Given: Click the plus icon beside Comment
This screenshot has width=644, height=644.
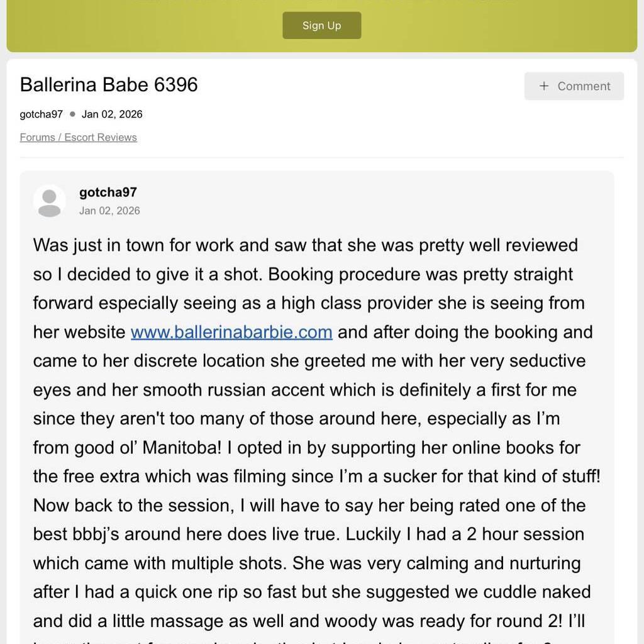Looking at the screenshot, I should pyautogui.click(x=545, y=86).
